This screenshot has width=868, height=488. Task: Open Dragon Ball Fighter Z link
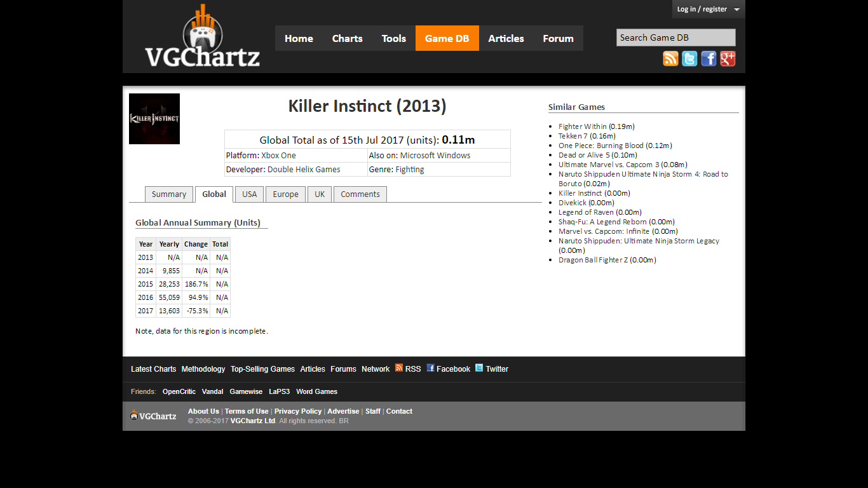click(593, 260)
